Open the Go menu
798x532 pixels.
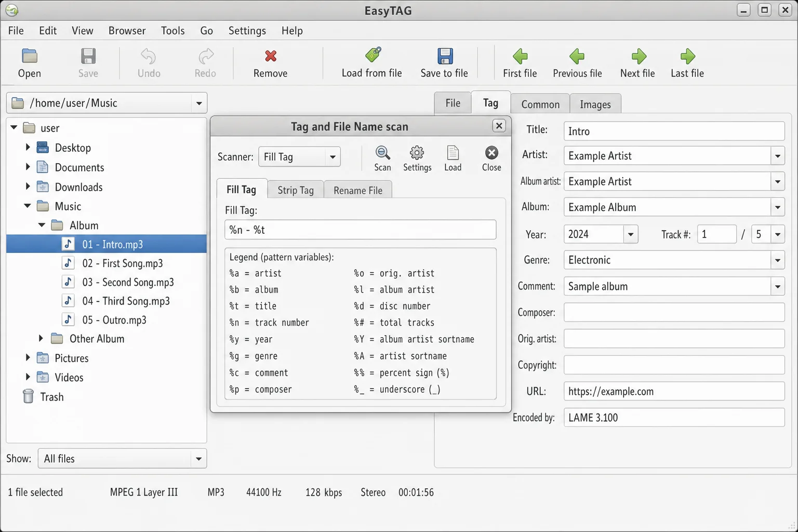tap(207, 31)
